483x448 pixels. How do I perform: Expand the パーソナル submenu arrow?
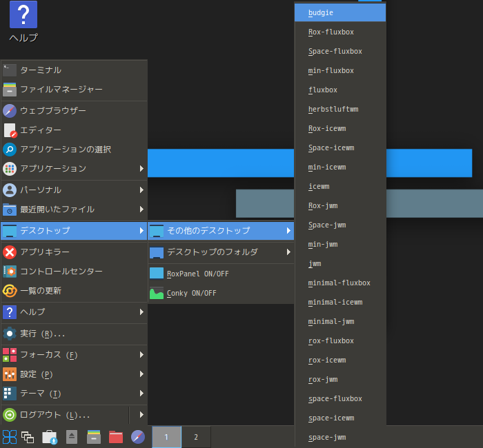pos(141,190)
